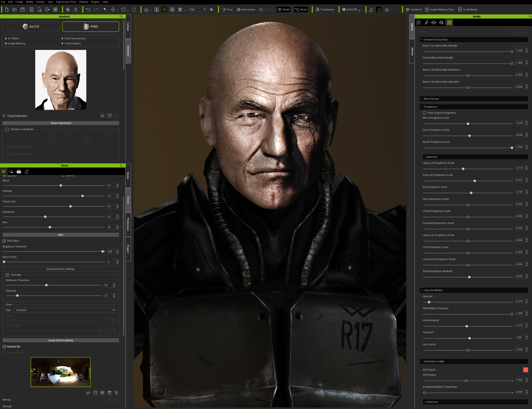Viewport: 532px width, 409px height.
Task: Enable Activate Sculpt Morph checkbox
Action: pos(7,129)
